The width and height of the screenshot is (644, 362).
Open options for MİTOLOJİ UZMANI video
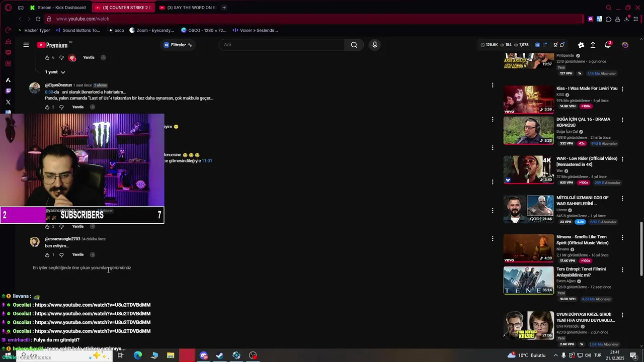pyautogui.click(x=622, y=198)
